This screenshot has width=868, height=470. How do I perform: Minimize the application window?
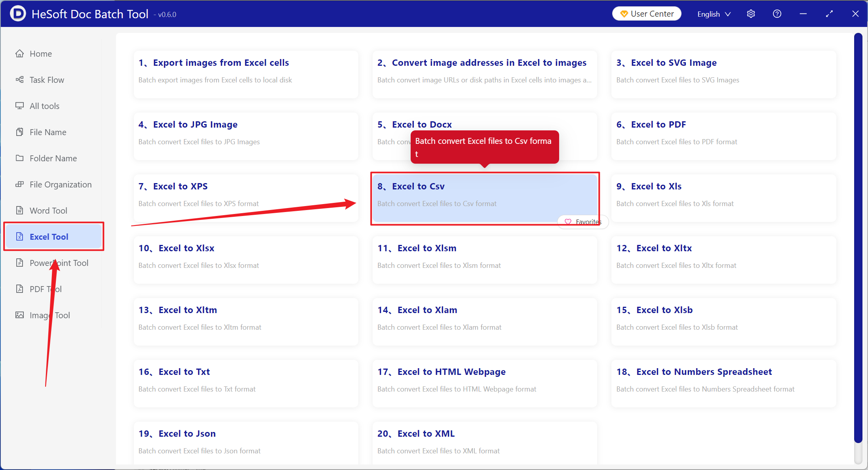coord(803,14)
